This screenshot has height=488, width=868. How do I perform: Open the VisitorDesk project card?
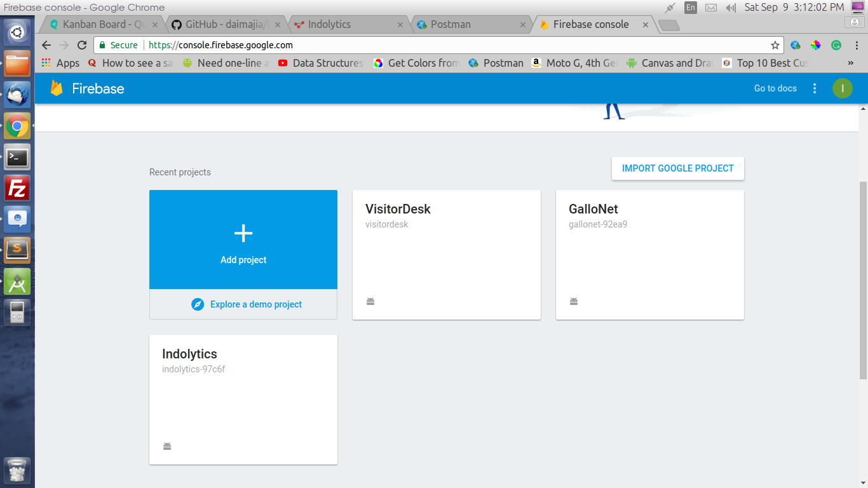pyautogui.click(x=447, y=255)
